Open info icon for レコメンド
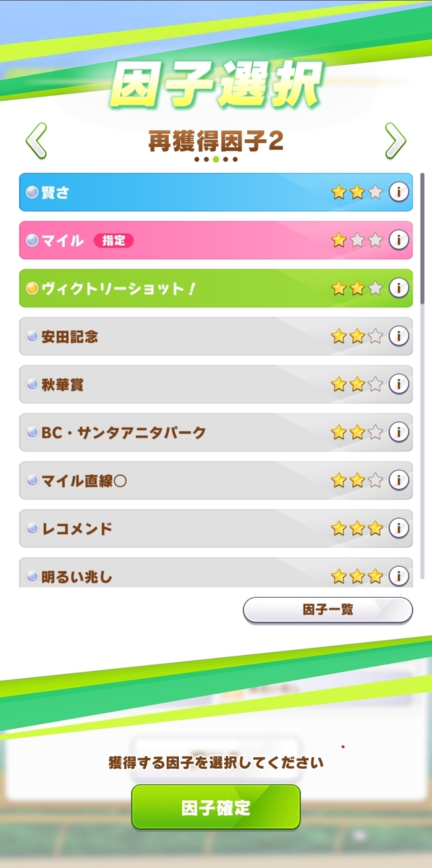The height and width of the screenshot is (868, 432). (399, 528)
